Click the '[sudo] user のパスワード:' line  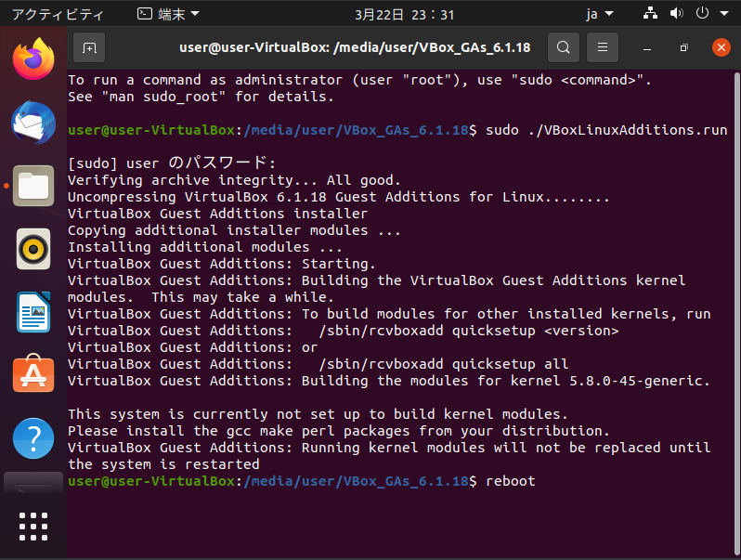click(172, 163)
